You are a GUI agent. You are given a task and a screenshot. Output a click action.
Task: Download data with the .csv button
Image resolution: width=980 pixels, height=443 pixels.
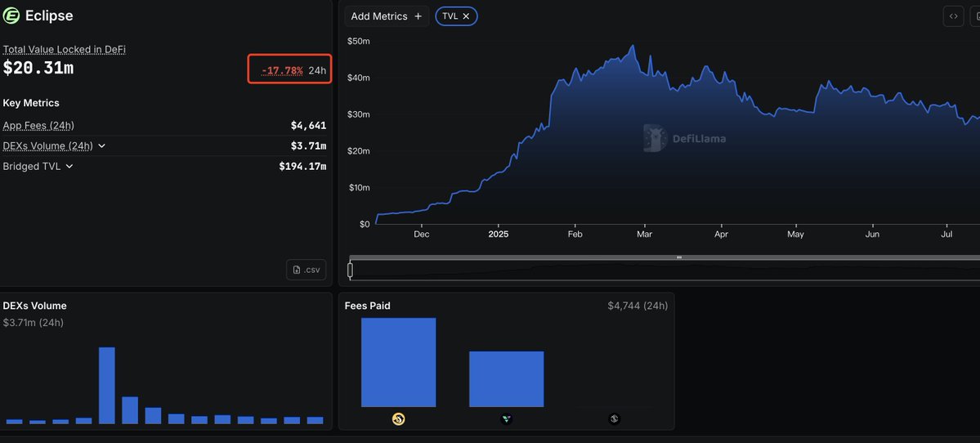click(x=307, y=270)
